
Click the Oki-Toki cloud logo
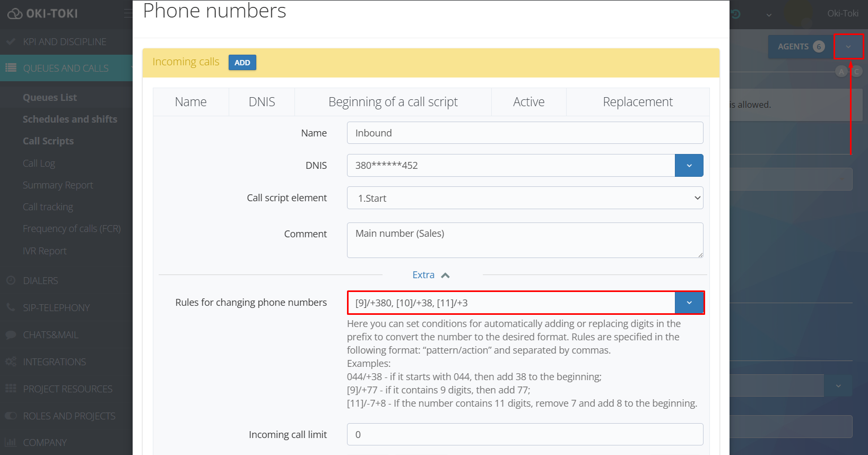pos(15,14)
